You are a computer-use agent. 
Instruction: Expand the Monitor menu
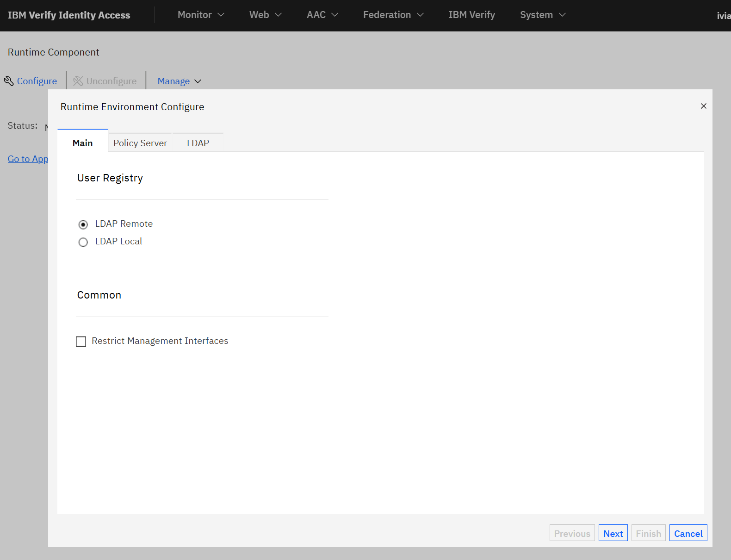[x=201, y=15]
